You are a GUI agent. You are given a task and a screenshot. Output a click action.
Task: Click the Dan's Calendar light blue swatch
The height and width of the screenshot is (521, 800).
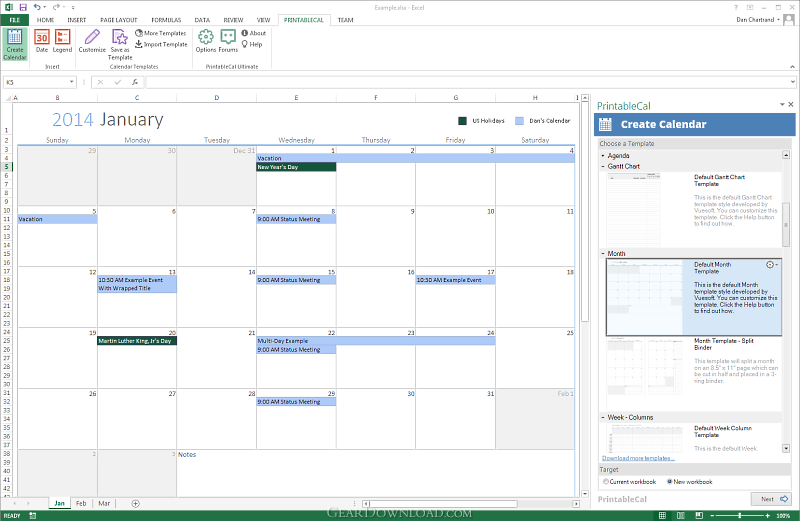click(x=519, y=121)
